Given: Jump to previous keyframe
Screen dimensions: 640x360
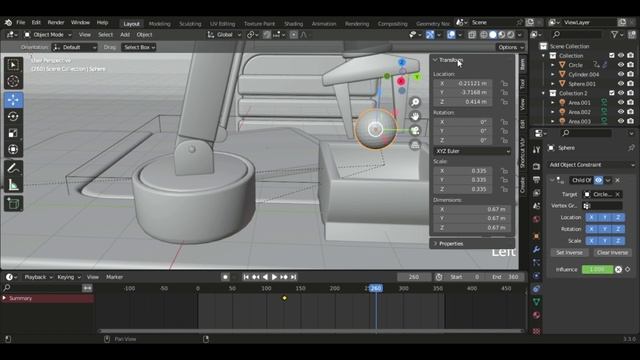Looking at the screenshot, I should coord(256,277).
